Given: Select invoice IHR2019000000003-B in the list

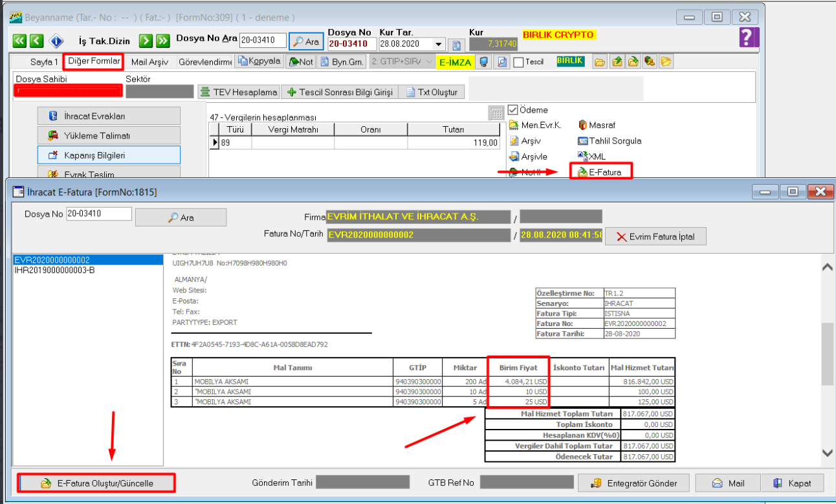Looking at the screenshot, I should point(54,270).
